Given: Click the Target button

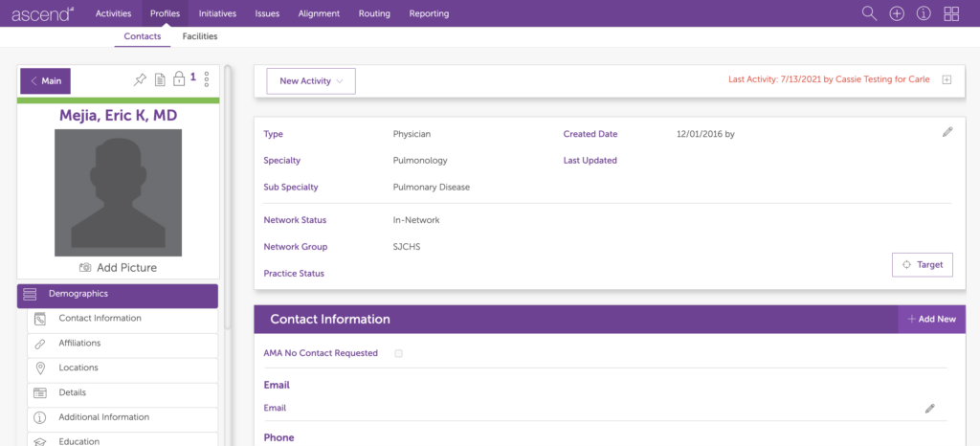Looking at the screenshot, I should coord(922,265).
